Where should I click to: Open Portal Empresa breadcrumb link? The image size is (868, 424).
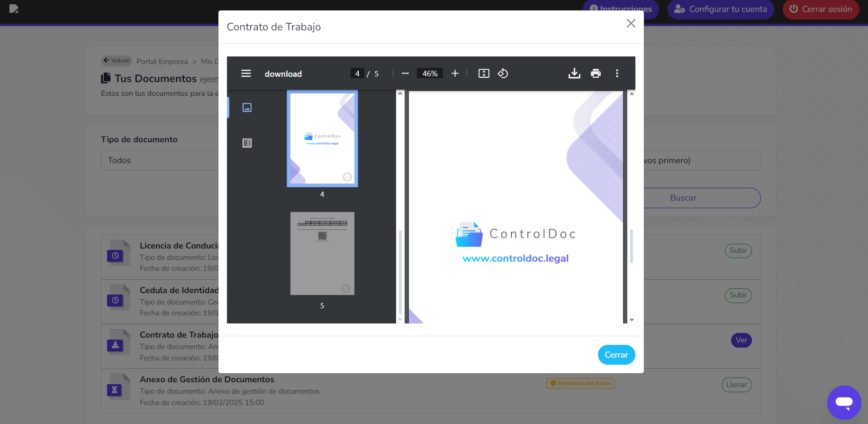click(x=162, y=62)
